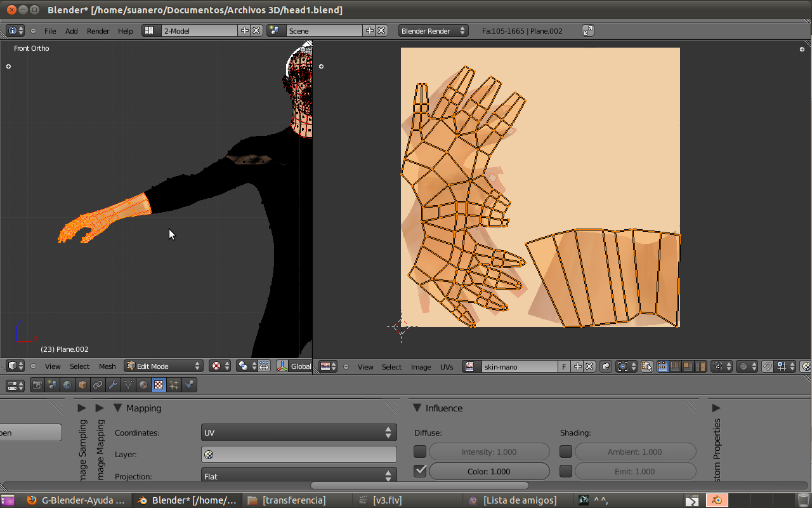The height and width of the screenshot is (508, 812).
Task: Adjust the Color 1.000 influence slider
Action: click(489, 471)
